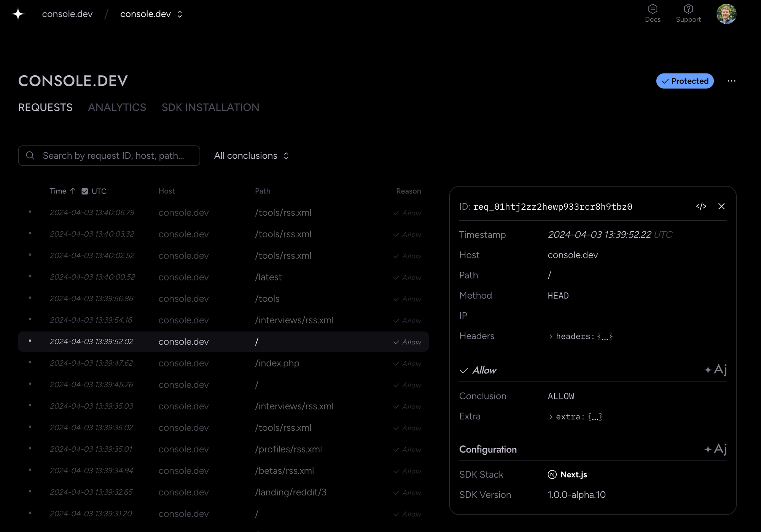The width and height of the screenshot is (761, 532).
Task: Show raw code view of request
Action: [x=701, y=206]
